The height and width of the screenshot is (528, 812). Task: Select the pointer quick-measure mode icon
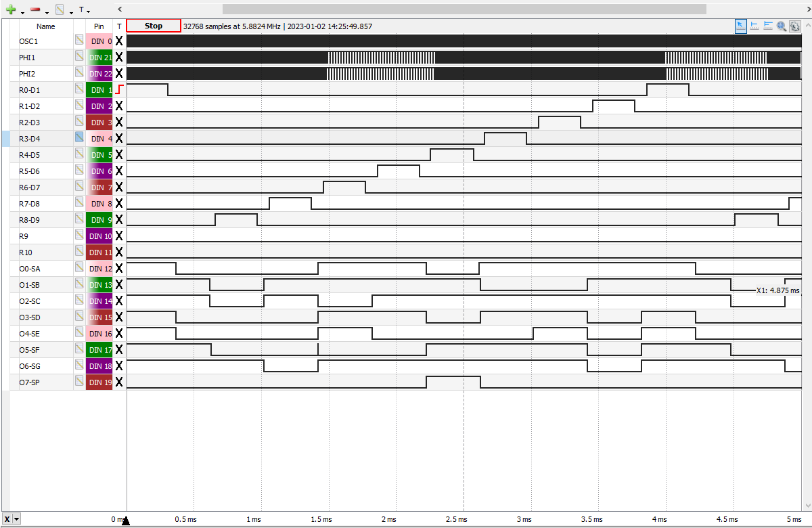coord(741,26)
